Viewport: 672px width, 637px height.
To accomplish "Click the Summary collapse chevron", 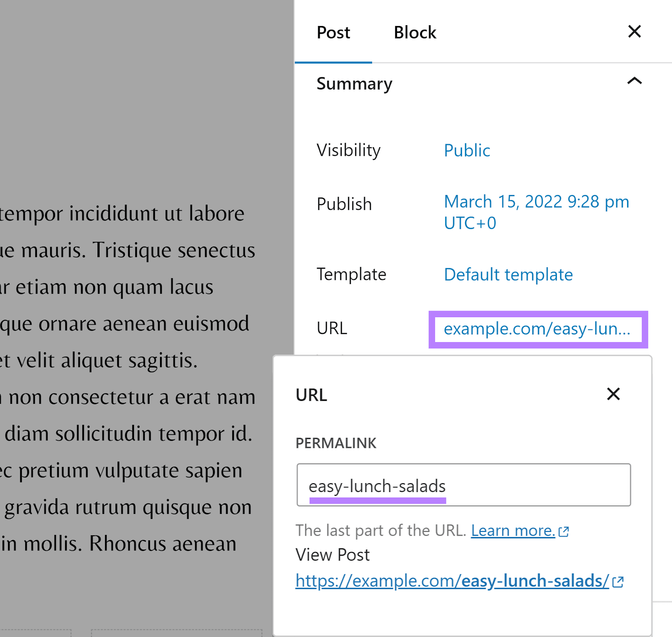I will pyautogui.click(x=634, y=80).
